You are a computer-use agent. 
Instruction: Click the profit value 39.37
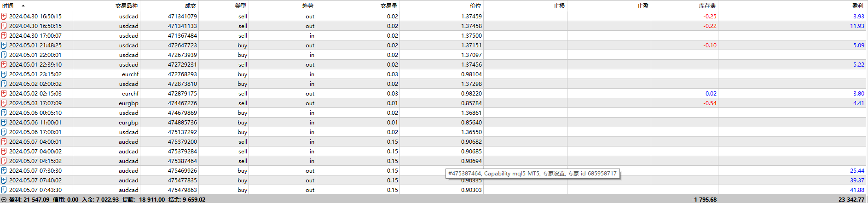pyautogui.click(x=857, y=180)
